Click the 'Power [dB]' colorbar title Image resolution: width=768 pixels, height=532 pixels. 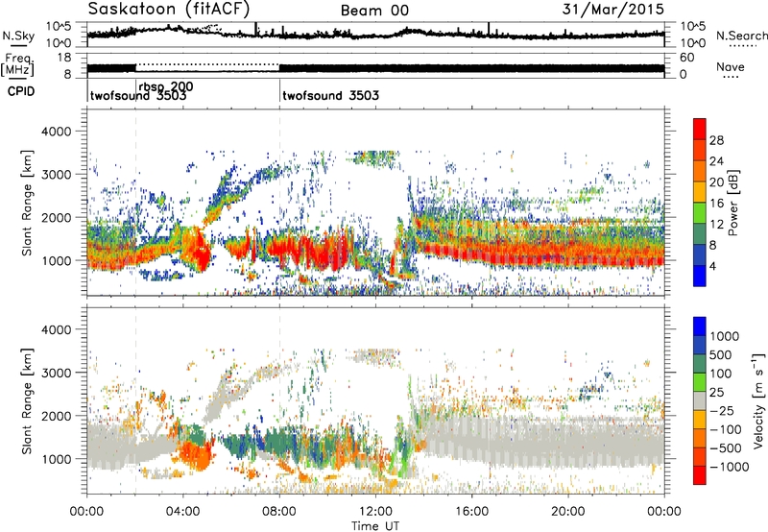point(732,203)
